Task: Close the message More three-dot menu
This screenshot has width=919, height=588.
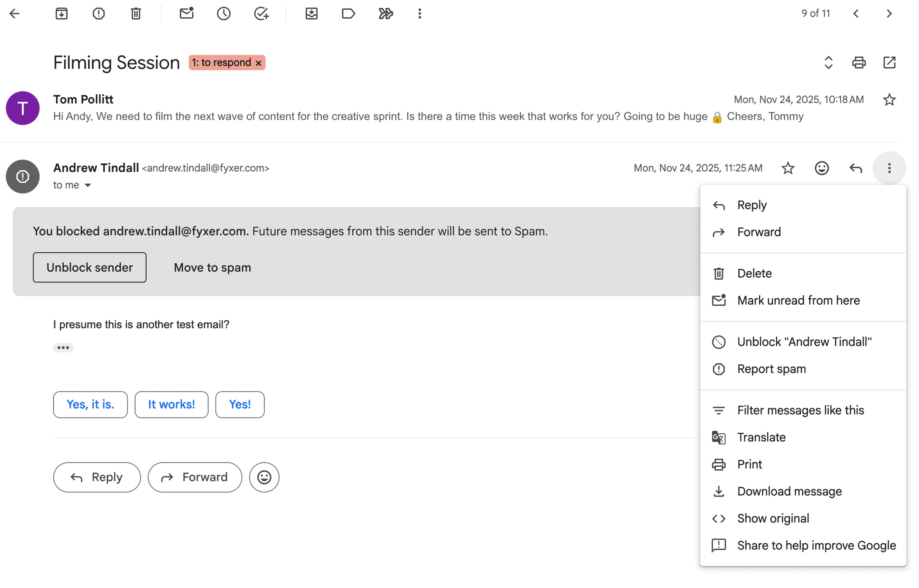Action: 889,168
